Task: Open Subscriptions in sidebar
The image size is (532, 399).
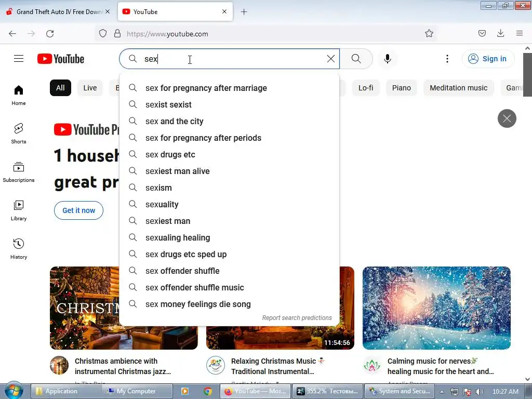Action: coord(19,172)
